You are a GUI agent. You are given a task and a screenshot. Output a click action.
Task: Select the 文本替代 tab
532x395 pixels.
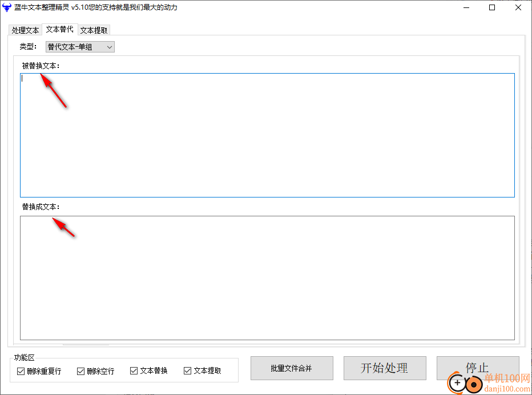(x=60, y=30)
